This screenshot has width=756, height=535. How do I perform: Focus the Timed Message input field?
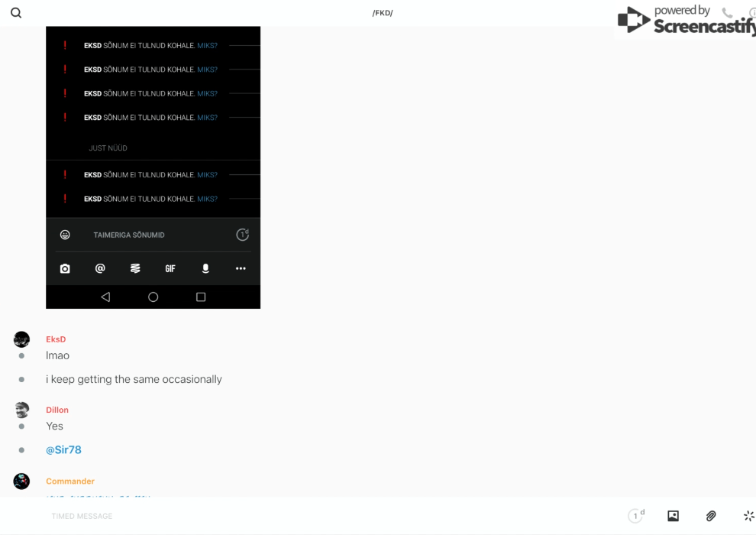coord(305,516)
